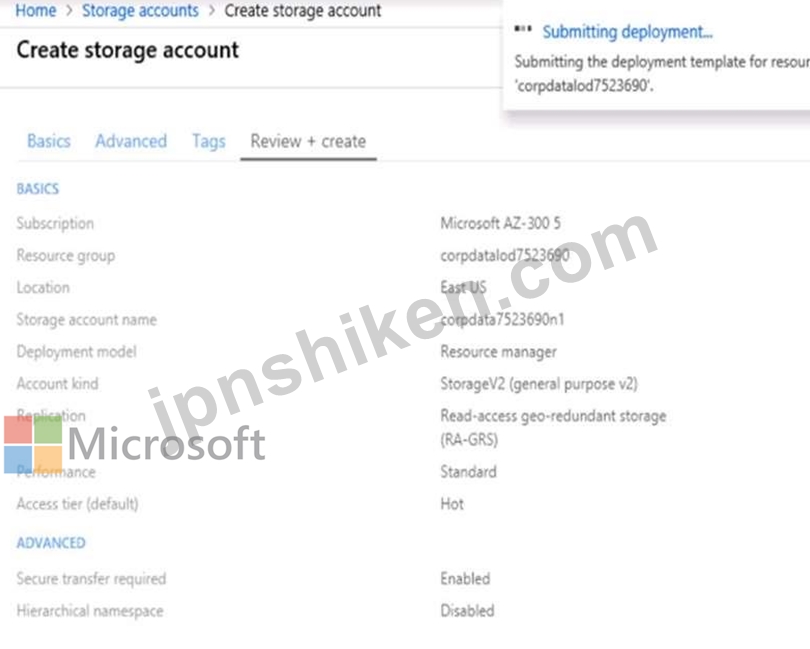Viewport: 810px width, 649px height.
Task: Select the Review + create tab
Action: tap(308, 141)
